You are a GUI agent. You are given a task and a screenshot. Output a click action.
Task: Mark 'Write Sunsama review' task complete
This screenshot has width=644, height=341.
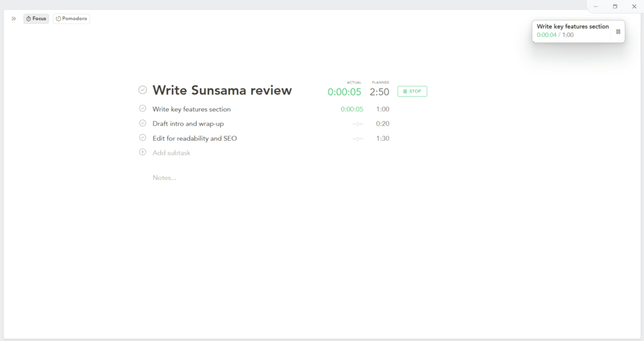[x=143, y=90]
